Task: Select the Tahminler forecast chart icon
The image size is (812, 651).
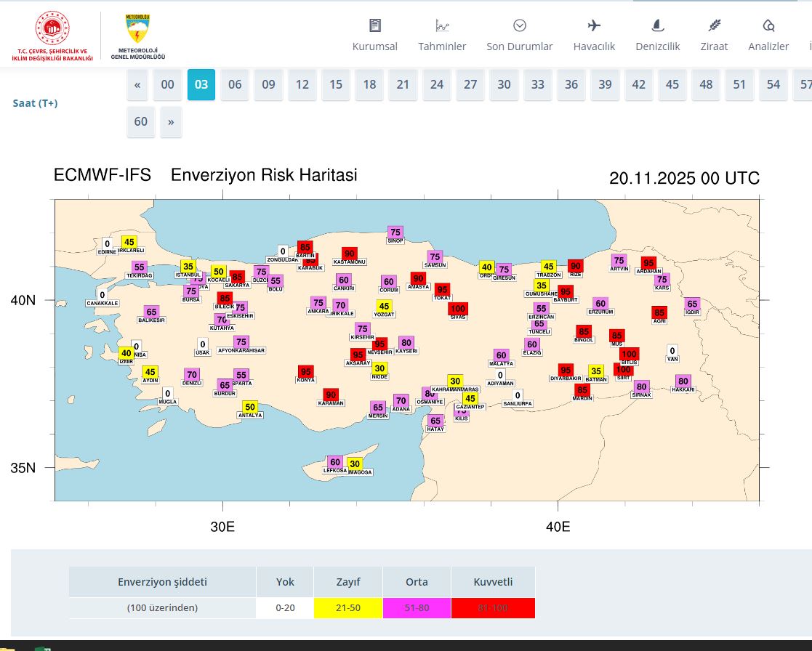Action: point(442,25)
